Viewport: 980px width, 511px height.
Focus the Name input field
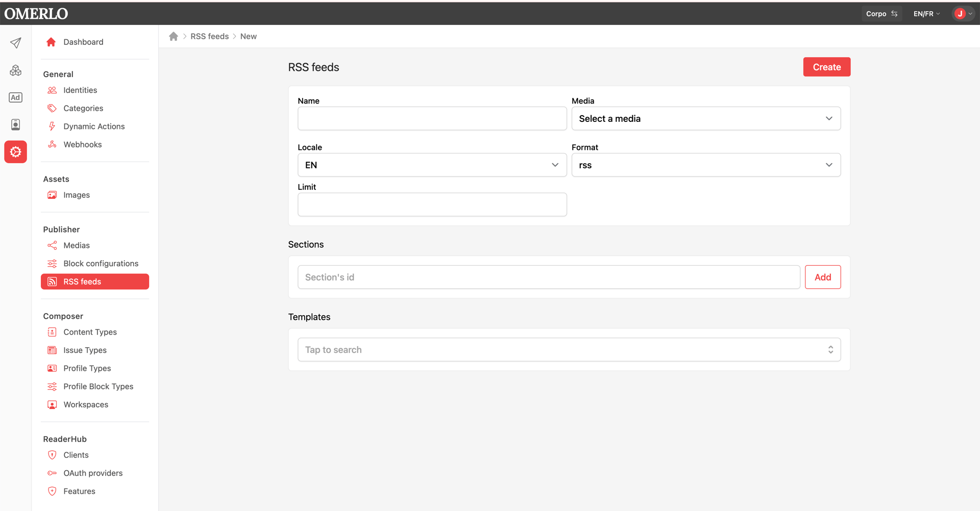pyautogui.click(x=432, y=118)
